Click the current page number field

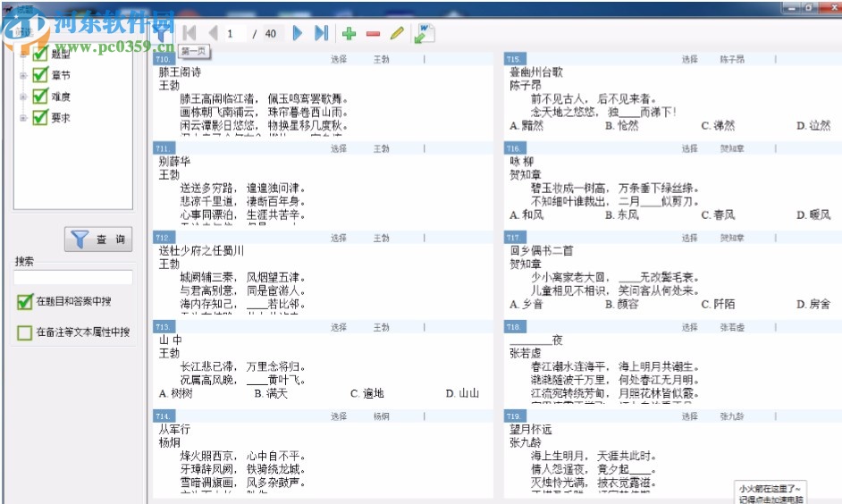click(234, 34)
